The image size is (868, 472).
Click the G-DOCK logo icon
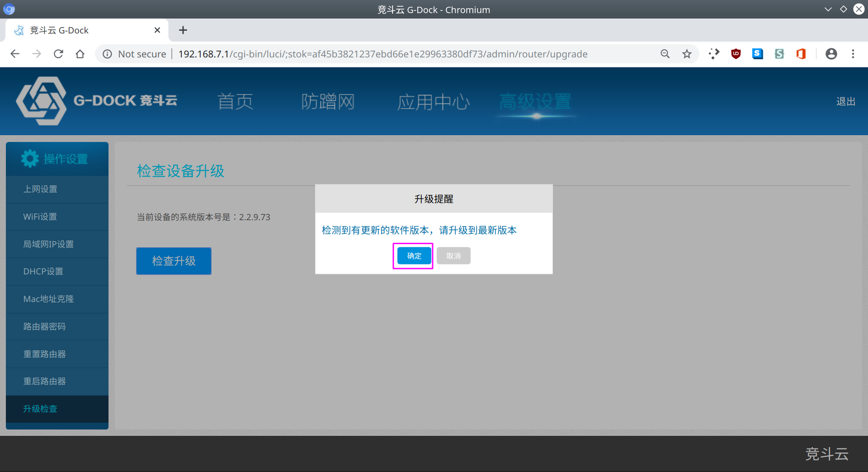tap(41, 101)
